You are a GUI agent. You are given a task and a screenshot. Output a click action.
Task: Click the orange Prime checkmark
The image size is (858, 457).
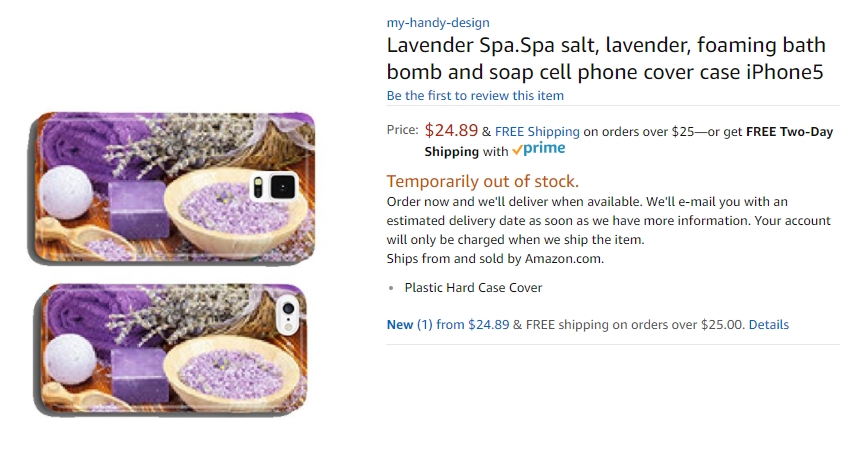pos(517,151)
